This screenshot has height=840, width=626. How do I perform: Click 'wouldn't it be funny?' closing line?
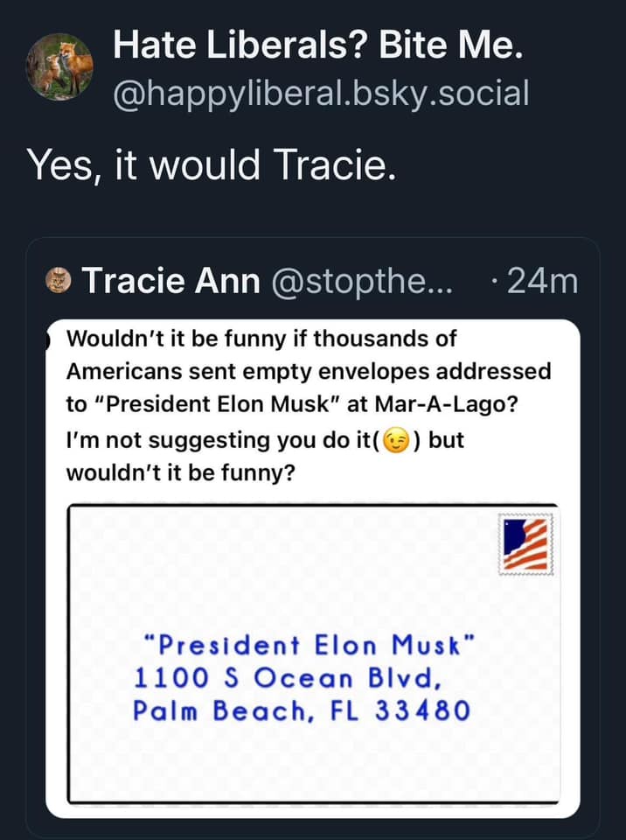pos(180,472)
